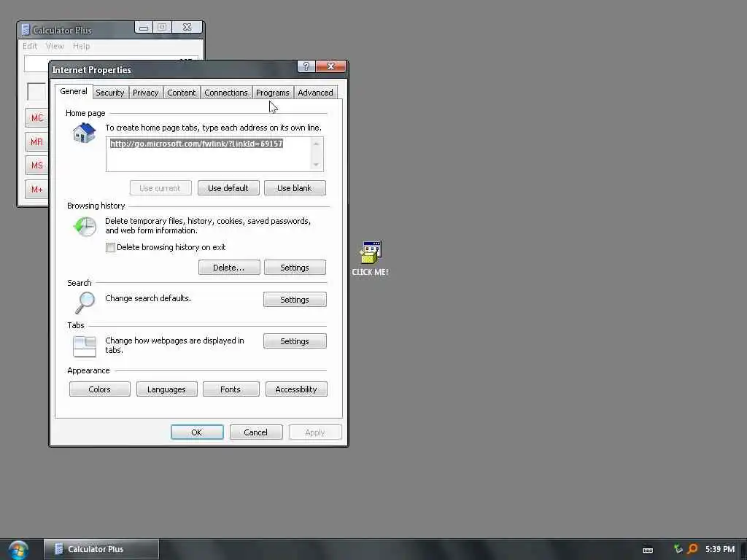Click the orange magnifier tray icon

pyautogui.click(x=692, y=549)
